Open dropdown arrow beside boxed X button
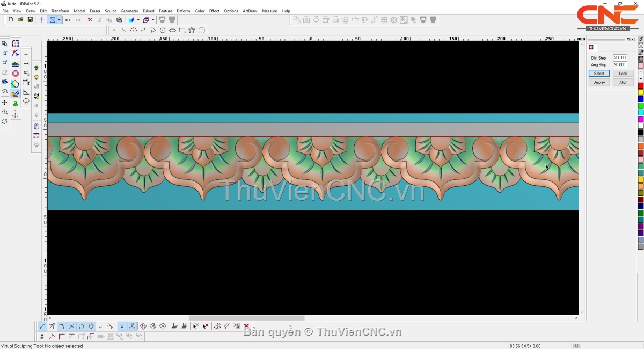This screenshot has height=349, width=644. (x=60, y=20)
